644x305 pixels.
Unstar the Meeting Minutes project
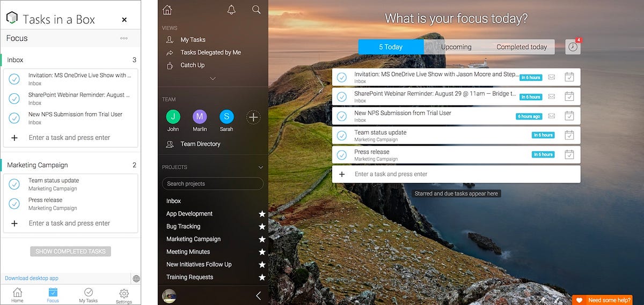pos(262,251)
